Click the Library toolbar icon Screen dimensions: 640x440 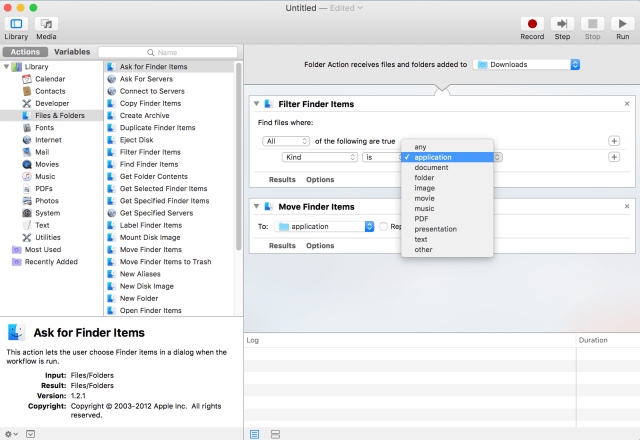(x=16, y=24)
